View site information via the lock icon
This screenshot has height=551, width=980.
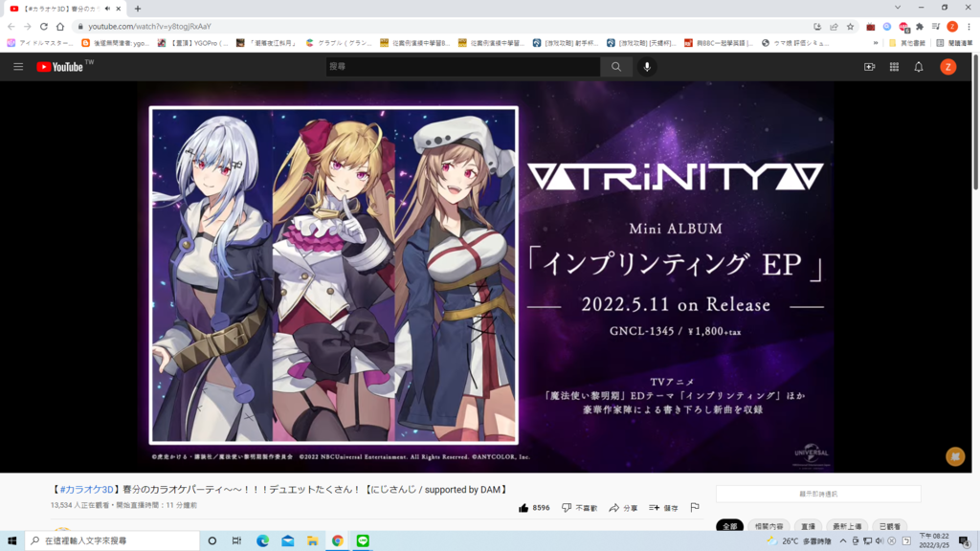click(x=80, y=26)
